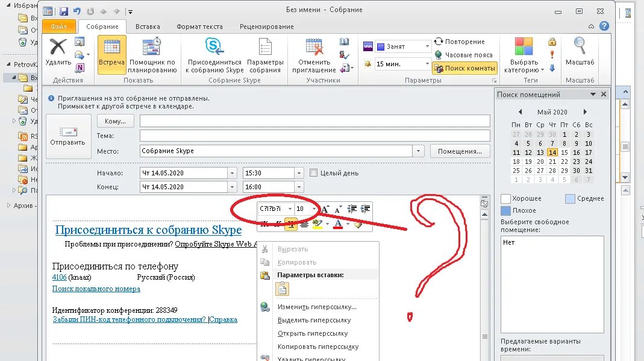Image resolution: width=644 pixels, height=361 pixels.
Task: Click the Тема subject input field
Action: click(x=314, y=136)
